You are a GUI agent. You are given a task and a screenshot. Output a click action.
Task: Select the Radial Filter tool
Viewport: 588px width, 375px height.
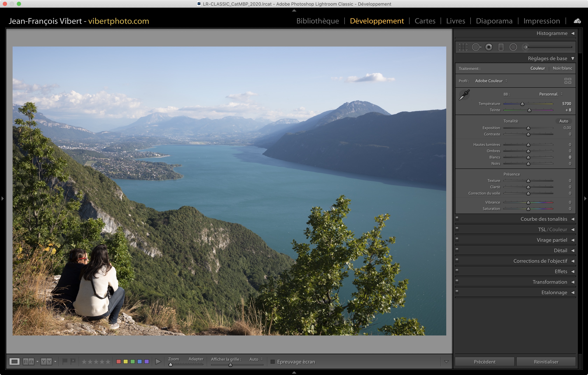(513, 47)
